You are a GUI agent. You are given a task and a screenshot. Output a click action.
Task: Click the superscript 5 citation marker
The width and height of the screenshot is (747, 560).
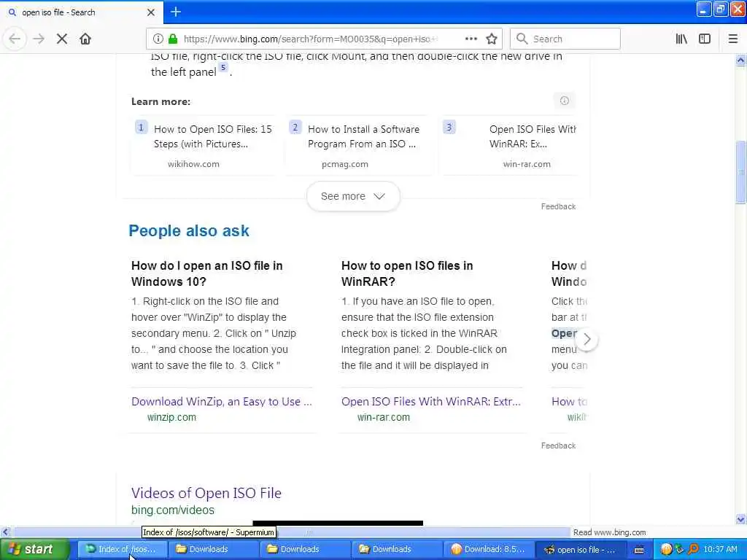point(223,68)
